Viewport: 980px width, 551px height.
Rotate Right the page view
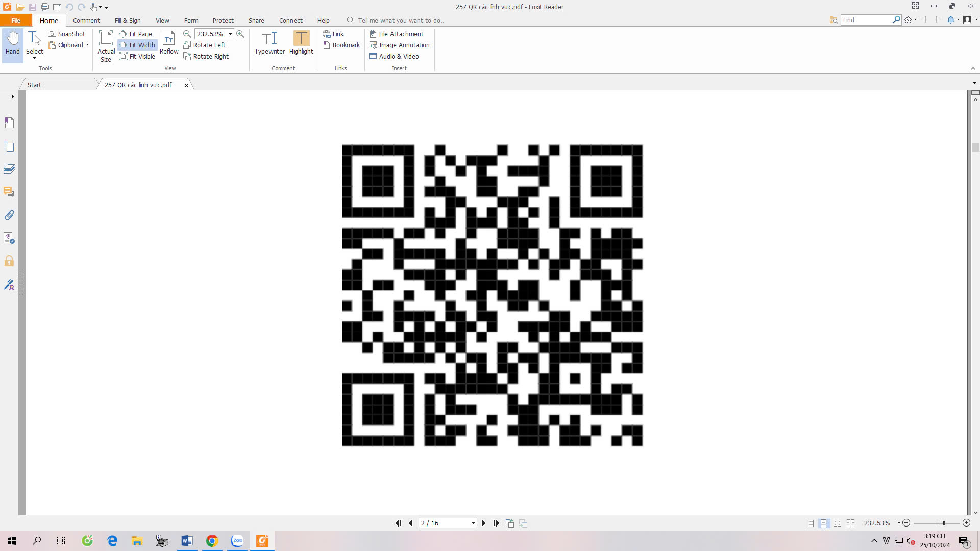pyautogui.click(x=206, y=56)
